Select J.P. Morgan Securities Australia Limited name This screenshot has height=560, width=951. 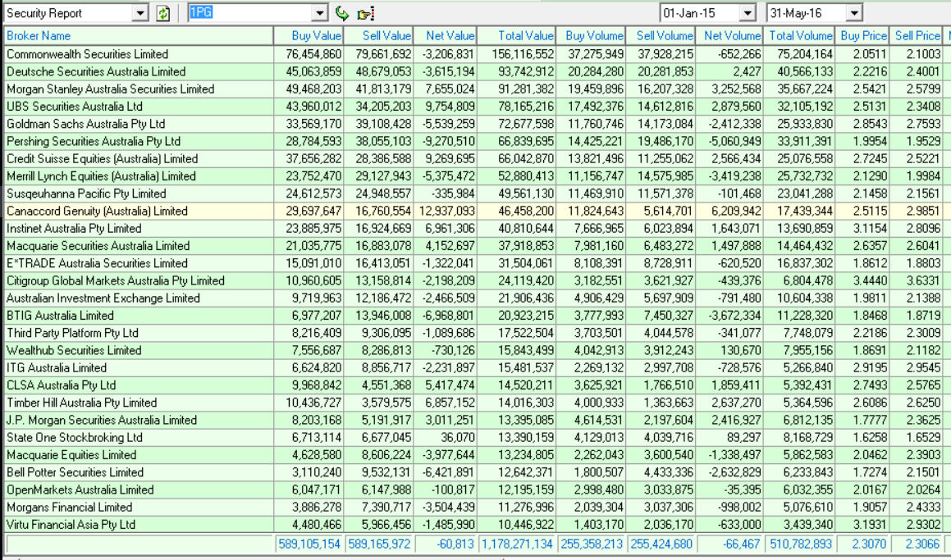pos(102,420)
